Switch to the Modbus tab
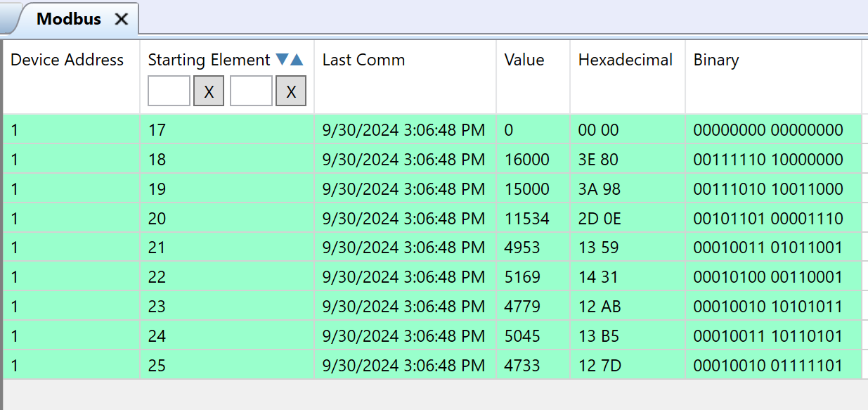This screenshot has width=868, height=410. point(69,19)
